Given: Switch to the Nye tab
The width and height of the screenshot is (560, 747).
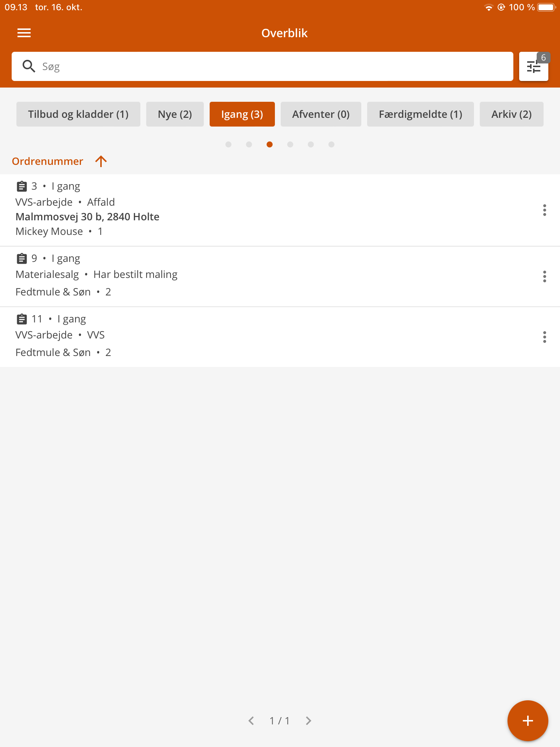Looking at the screenshot, I should point(175,114).
